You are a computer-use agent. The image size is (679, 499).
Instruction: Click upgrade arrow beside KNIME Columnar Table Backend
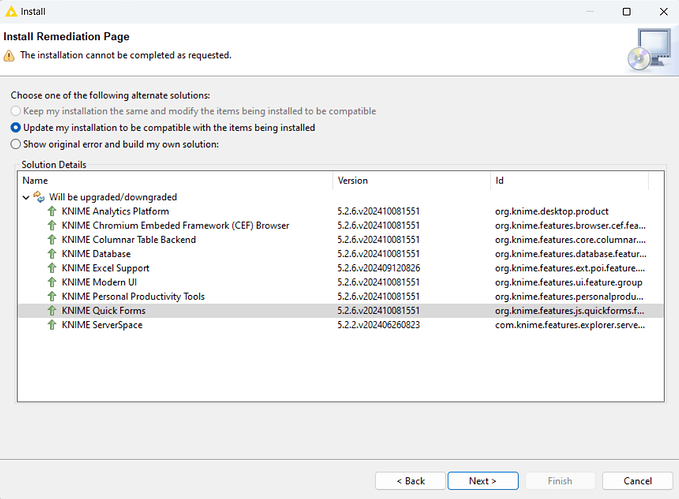pyautogui.click(x=52, y=240)
